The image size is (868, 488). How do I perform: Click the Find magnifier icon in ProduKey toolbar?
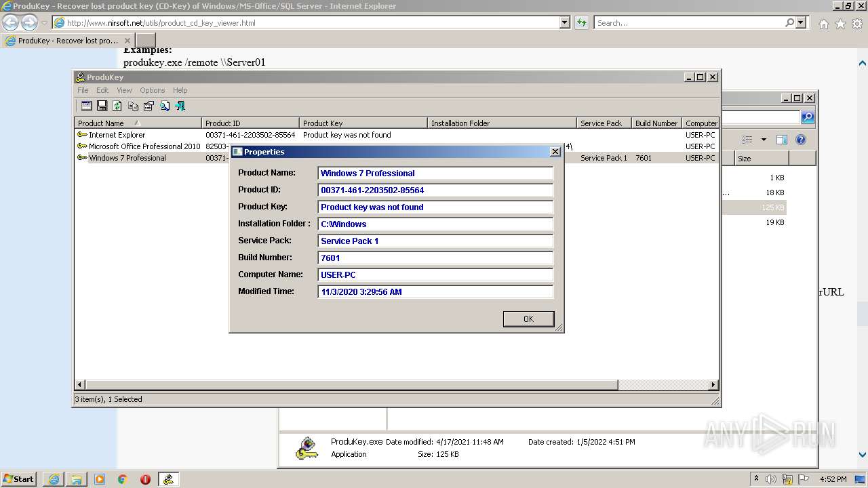[165, 106]
